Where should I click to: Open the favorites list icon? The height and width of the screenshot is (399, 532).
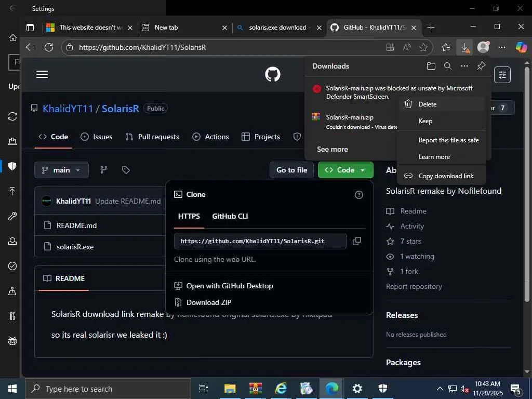pyautogui.click(x=446, y=47)
